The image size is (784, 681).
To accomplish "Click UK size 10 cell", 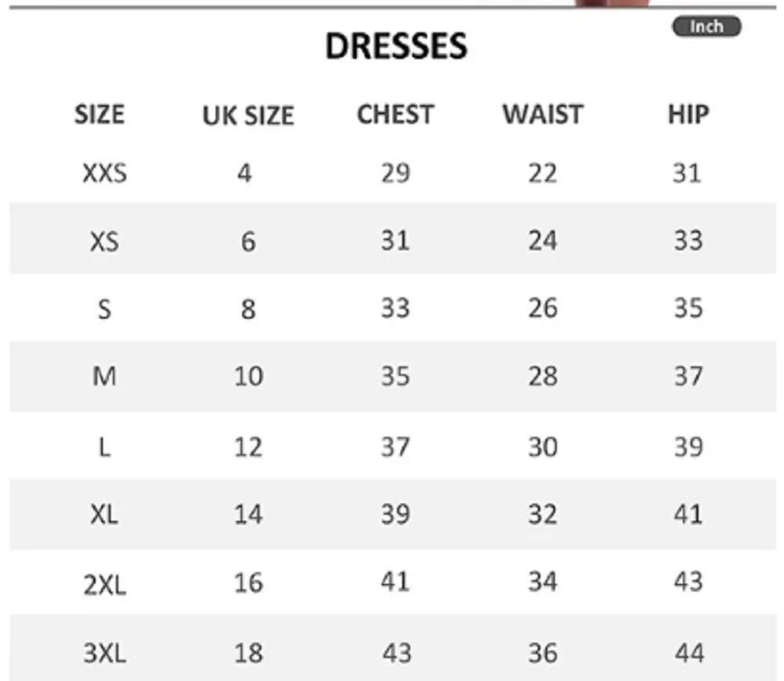I will [x=248, y=377].
